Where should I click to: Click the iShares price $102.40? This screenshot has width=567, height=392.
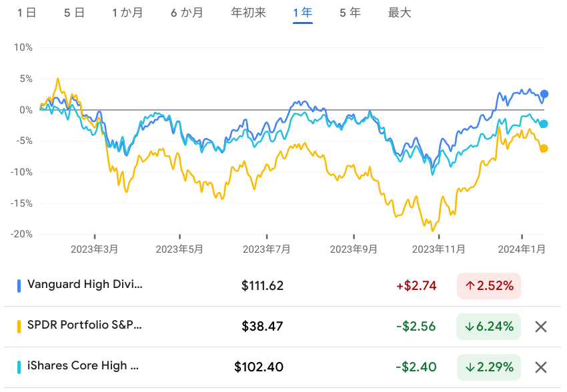click(x=259, y=367)
